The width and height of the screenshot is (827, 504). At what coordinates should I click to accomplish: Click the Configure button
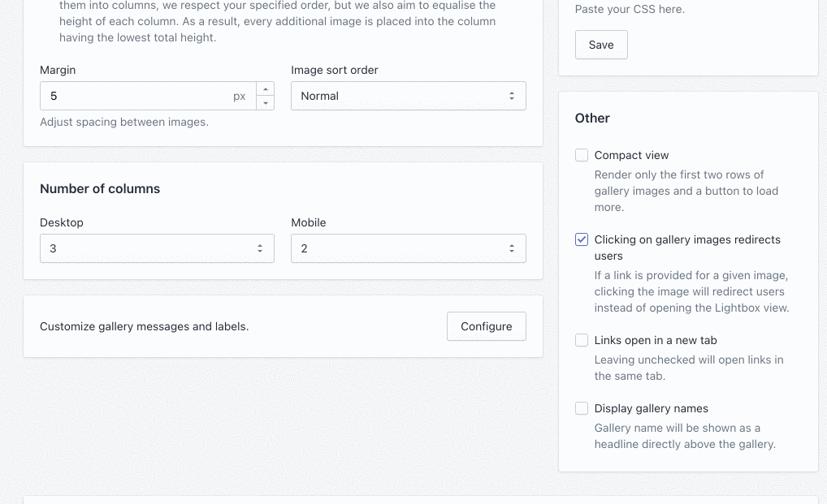[x=487, y=326]
